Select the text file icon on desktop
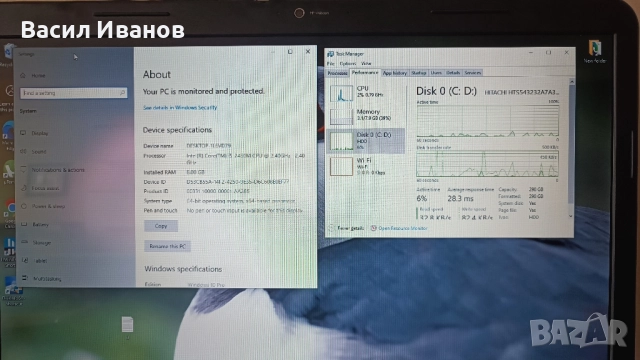The height and width of the screenshot is (360, 640). [x=127, y=326]
